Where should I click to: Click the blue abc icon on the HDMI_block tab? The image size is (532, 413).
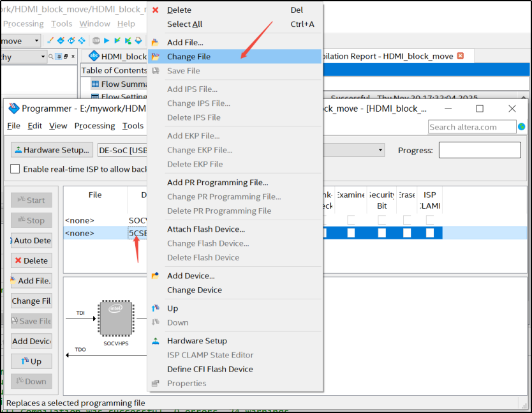coord(94,56)
